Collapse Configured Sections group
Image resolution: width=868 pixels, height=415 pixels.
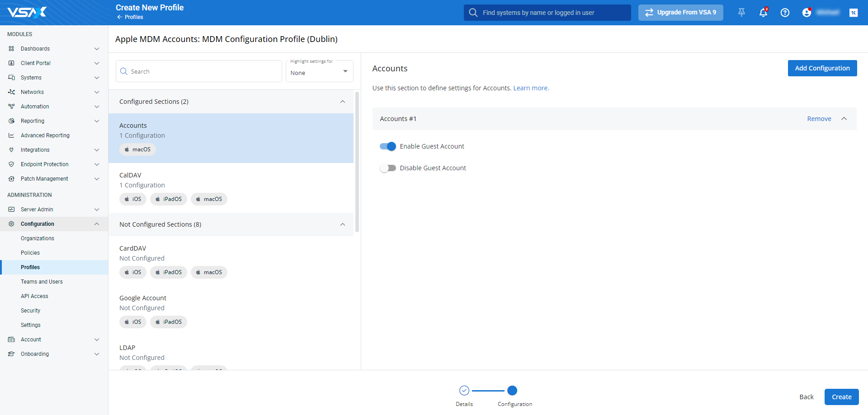(343, 102)
